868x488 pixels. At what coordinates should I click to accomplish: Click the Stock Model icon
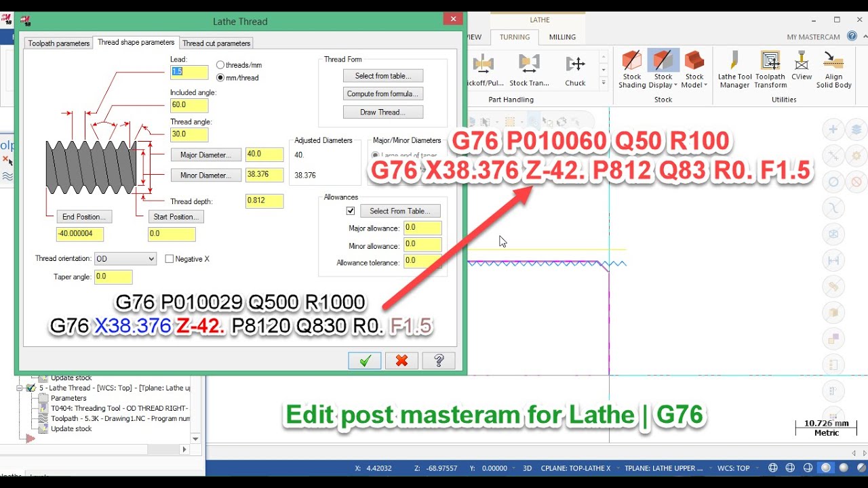694,60
